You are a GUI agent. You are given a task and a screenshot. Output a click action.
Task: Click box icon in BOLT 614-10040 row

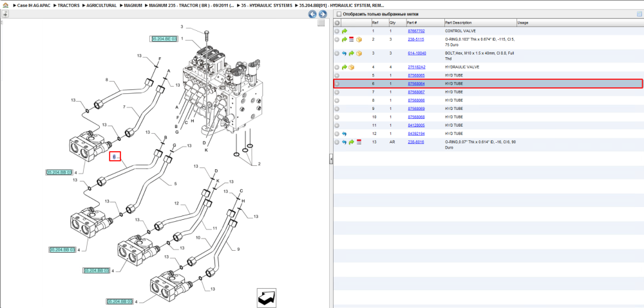[x=359, y=53]
